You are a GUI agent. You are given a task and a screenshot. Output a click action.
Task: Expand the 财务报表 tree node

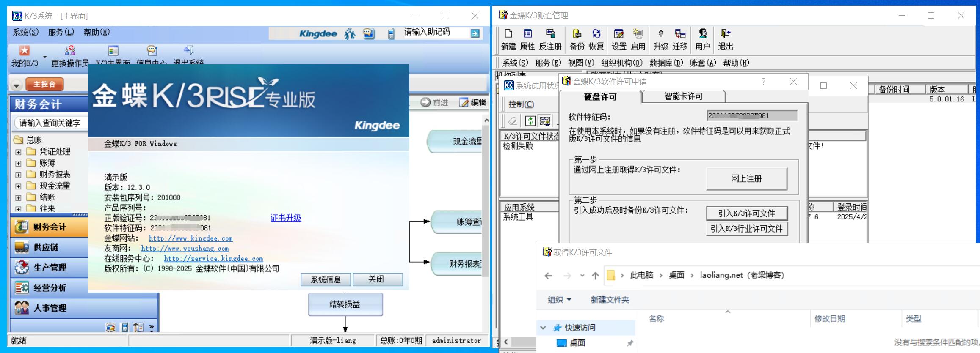(18, 175)
